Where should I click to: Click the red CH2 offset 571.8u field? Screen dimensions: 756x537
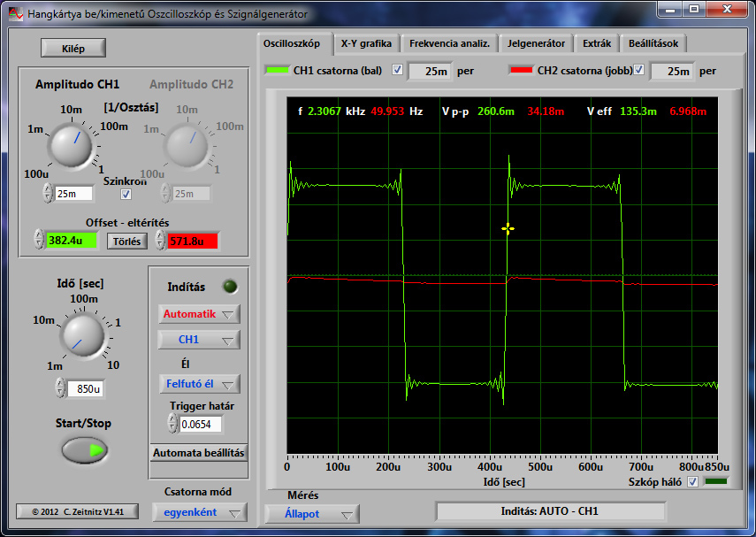[193, 241]
